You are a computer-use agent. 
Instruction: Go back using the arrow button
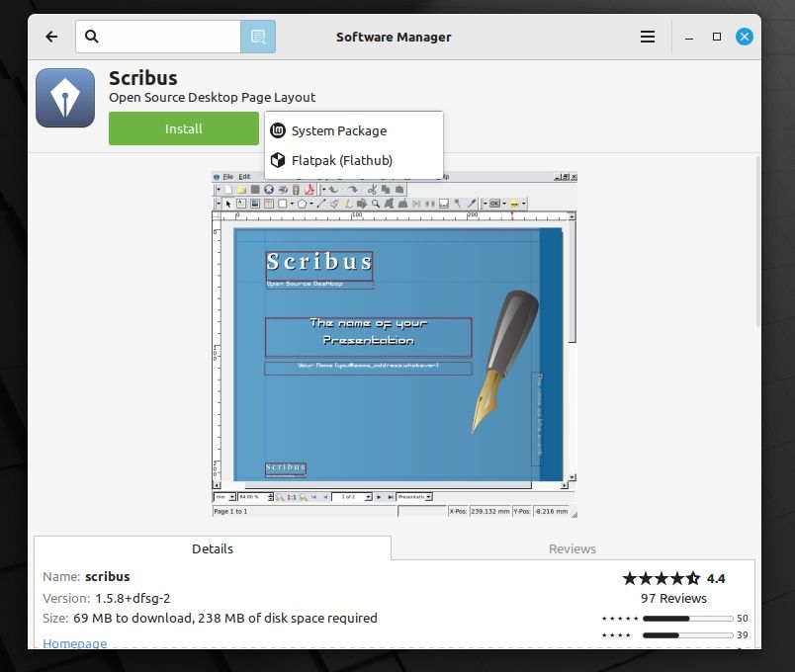[51, 37]
